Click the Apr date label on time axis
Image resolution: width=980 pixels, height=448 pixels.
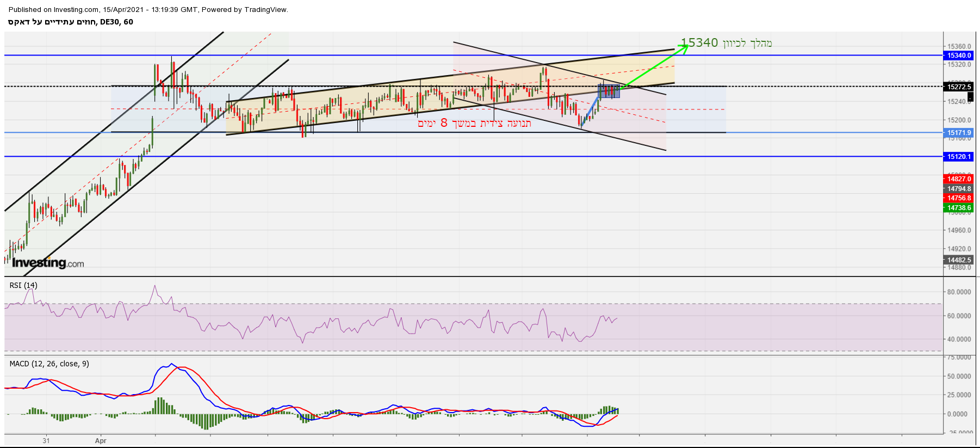coord(101,441)
